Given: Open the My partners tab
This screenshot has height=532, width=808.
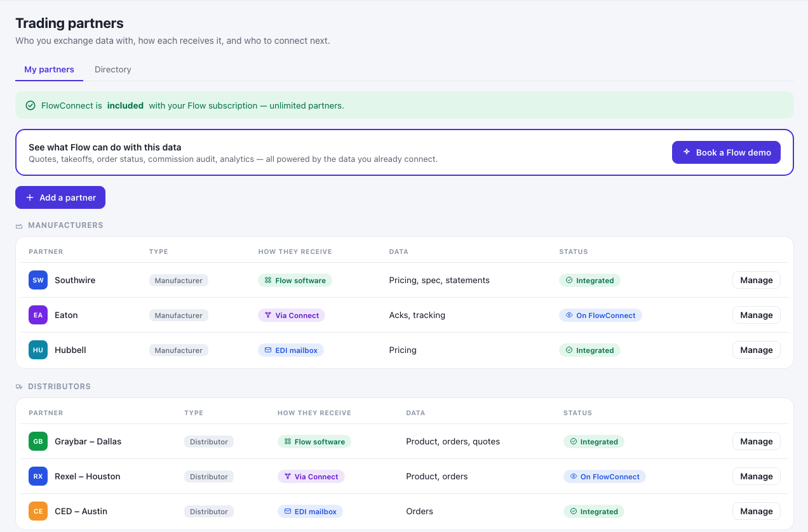Looking at the screenshot, I should (x=49, y=69).
